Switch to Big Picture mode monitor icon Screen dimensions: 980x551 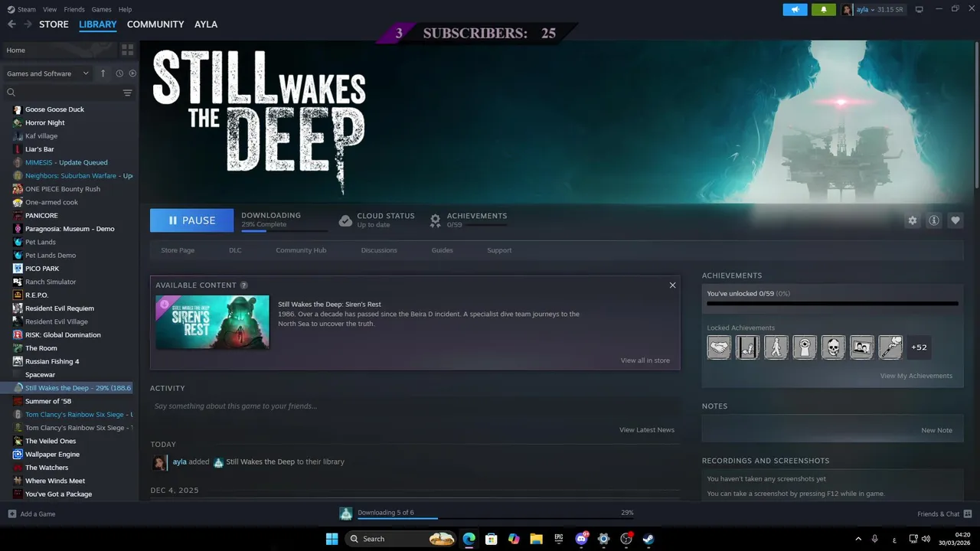(x=920, y=9)
